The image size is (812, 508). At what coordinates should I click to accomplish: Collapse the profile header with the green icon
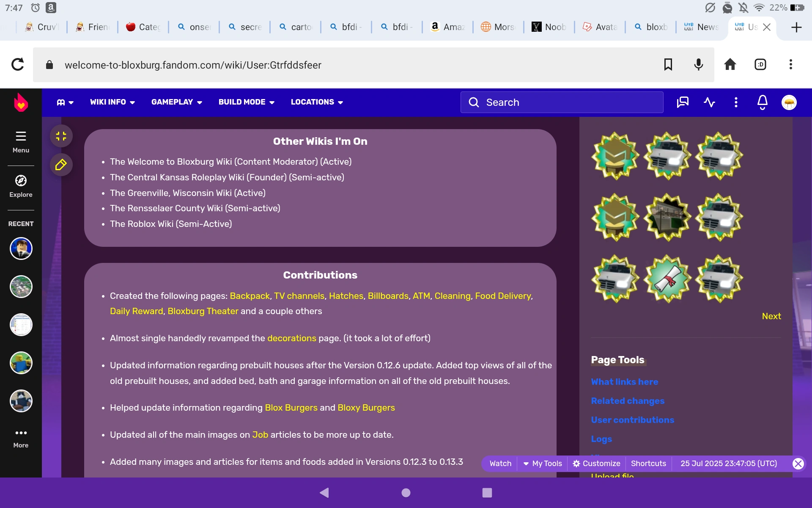(61, 136)
